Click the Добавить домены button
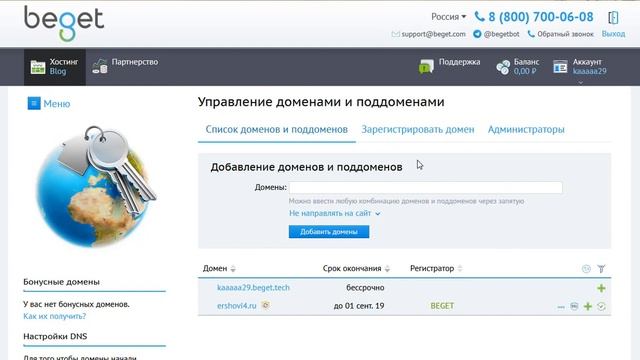The width and height of the screenshot is (640, 360). [329, 231]
